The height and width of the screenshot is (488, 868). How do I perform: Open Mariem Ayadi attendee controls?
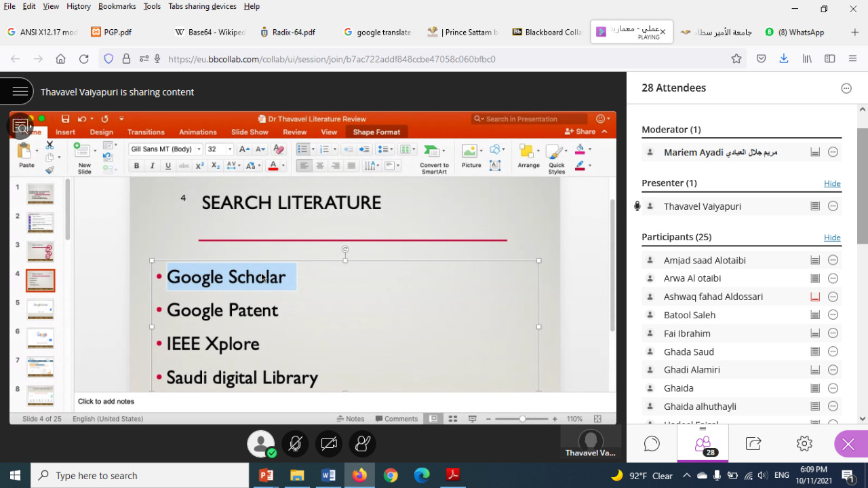click(x=833, y=152)
